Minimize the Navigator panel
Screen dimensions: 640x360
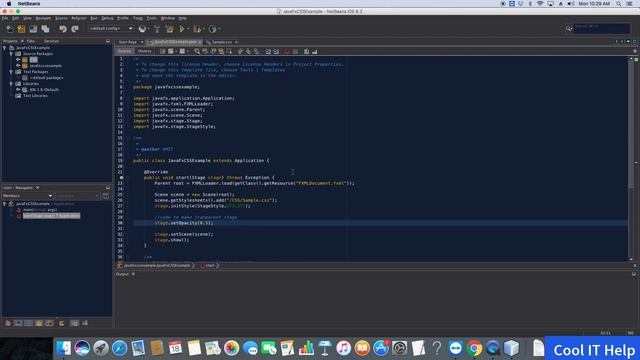(x=108, y=188)
